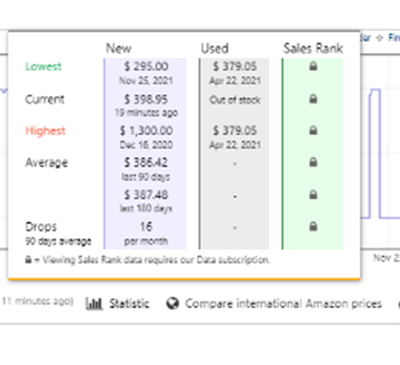The width and height of the screenshot is (400, 365).
Task: Click the Lowest row label
Action: 44,66
